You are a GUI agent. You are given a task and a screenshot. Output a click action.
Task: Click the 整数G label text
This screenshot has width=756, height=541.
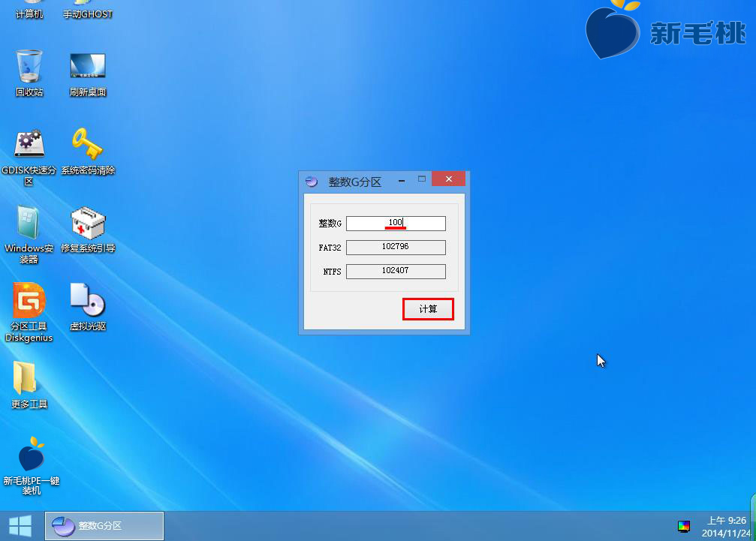[330, 224]
